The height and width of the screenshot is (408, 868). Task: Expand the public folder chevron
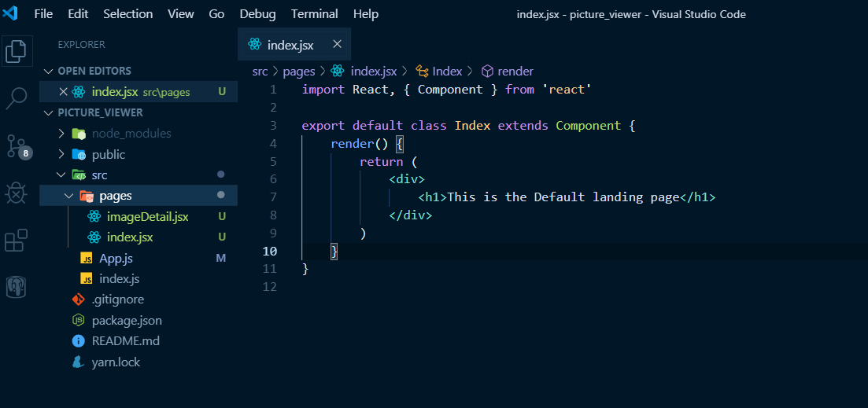click(62, 155)
